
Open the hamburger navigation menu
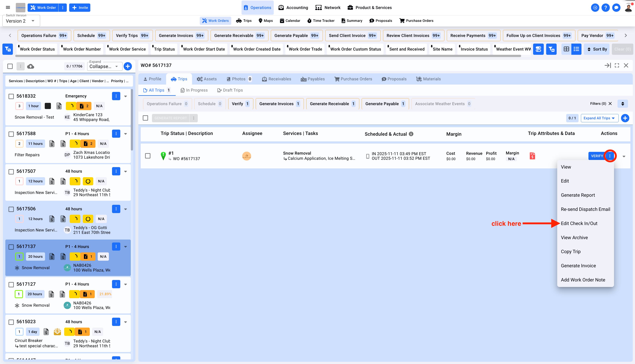pos(8,8)
